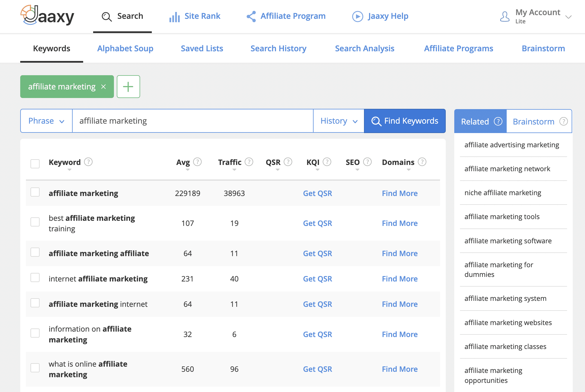The height and width of the screenshot is (392, 585).
Task: Open help tooltip for Keyword column
Action: 88,162
